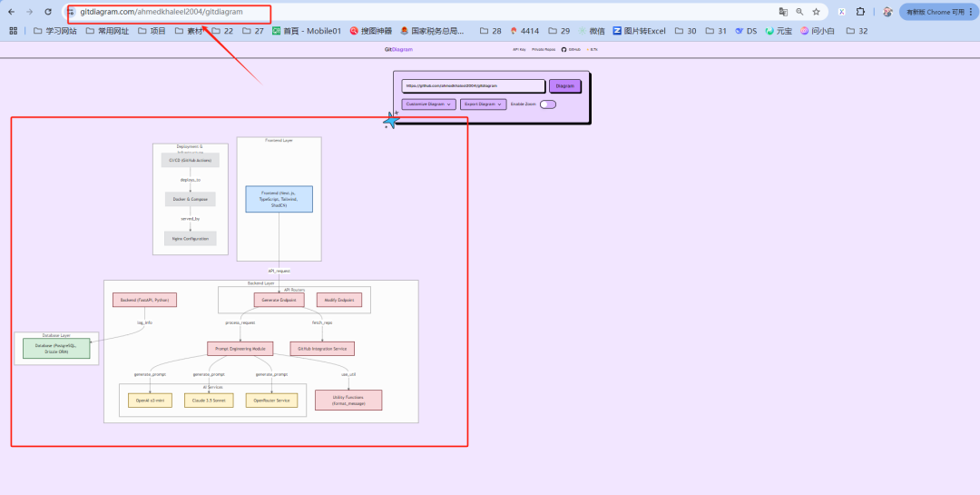Bookmark this page with the star icon
980x495 pixels.
[x=816, y=12]
